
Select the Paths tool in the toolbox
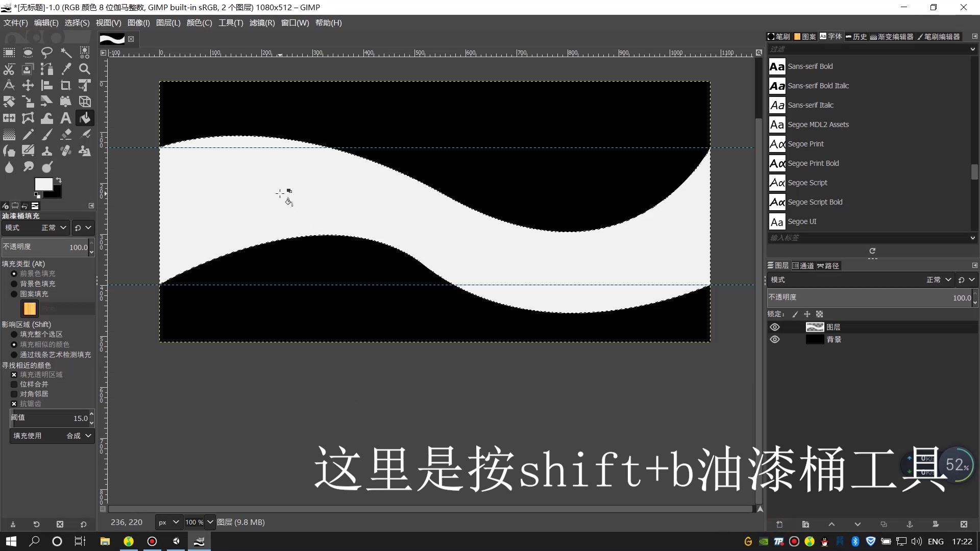[47, 69]
